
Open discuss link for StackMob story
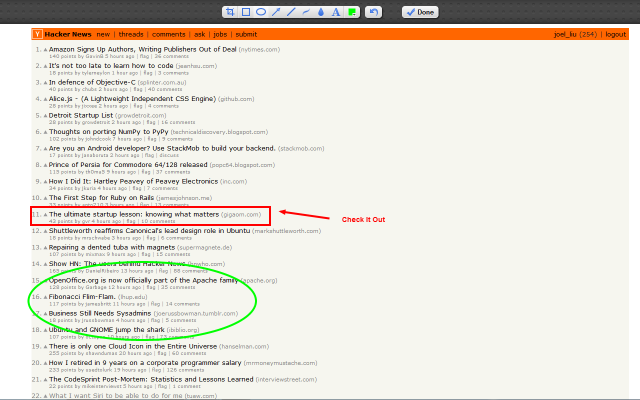click(x=169, y=156)
